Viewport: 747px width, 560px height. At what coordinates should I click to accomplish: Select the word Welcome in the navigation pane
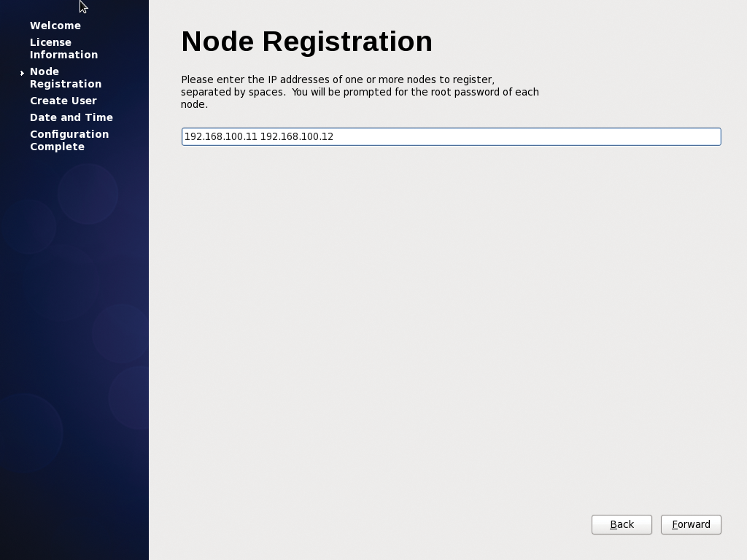55,26
